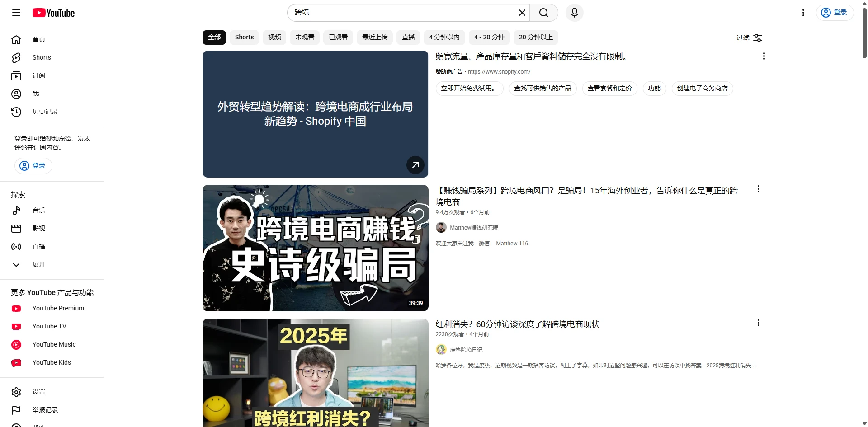Viewport: 868px width, 427px height.
Task: Open history in the sidebar
Action: [x=45, y=112]
